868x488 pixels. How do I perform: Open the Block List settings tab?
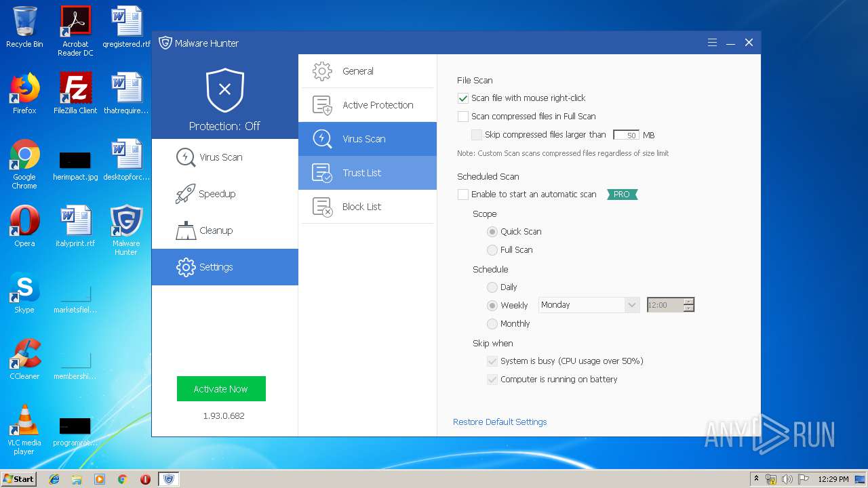point(368,207)
